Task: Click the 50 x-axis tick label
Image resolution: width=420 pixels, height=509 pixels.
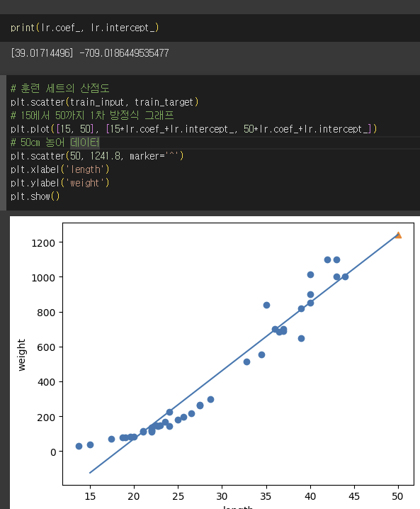Action: (398, 496)
